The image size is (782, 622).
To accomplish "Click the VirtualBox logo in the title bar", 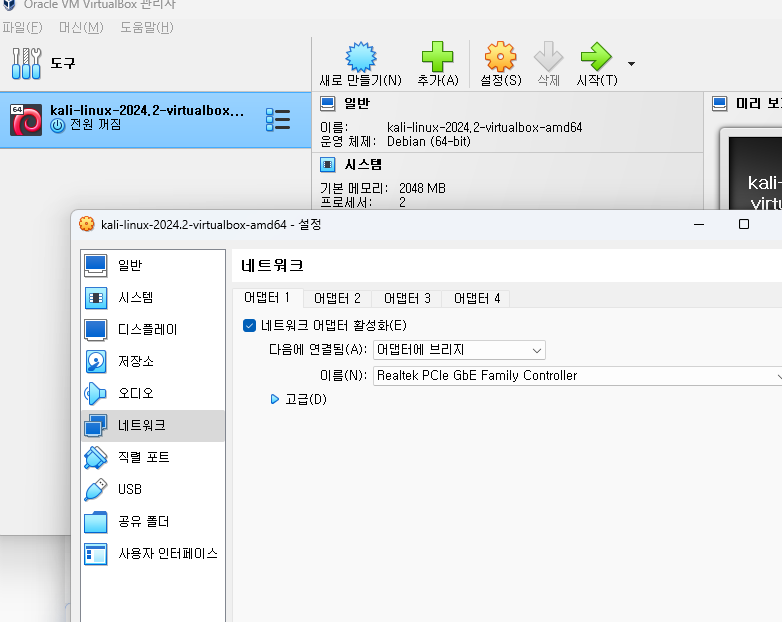I will pos(9,4).
